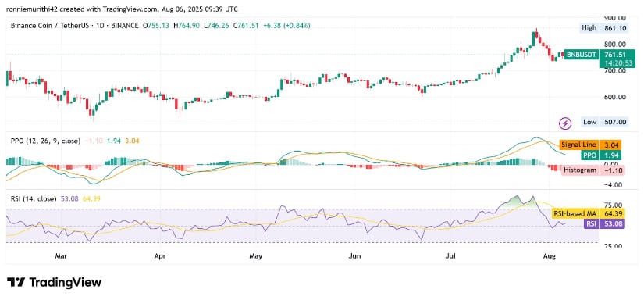Image resolution: width=644 pixels, height=300 pixels.
Task: Click the low value L746.26
Action: (216, 26)
